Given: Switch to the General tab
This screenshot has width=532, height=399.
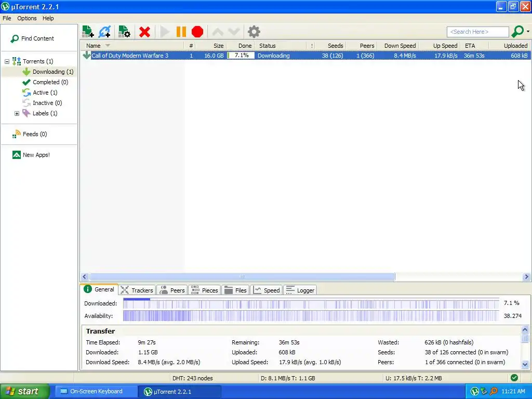Looking at the screenshot, I should tap(99, 289).
